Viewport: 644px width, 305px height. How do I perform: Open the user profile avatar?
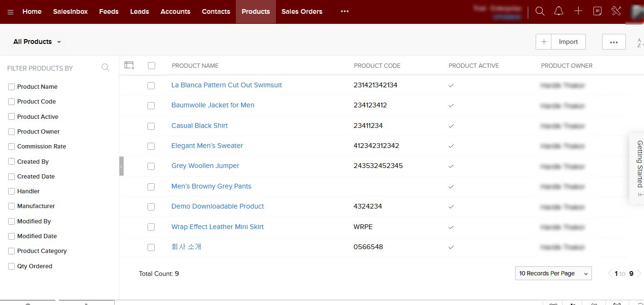click(637, 11)
